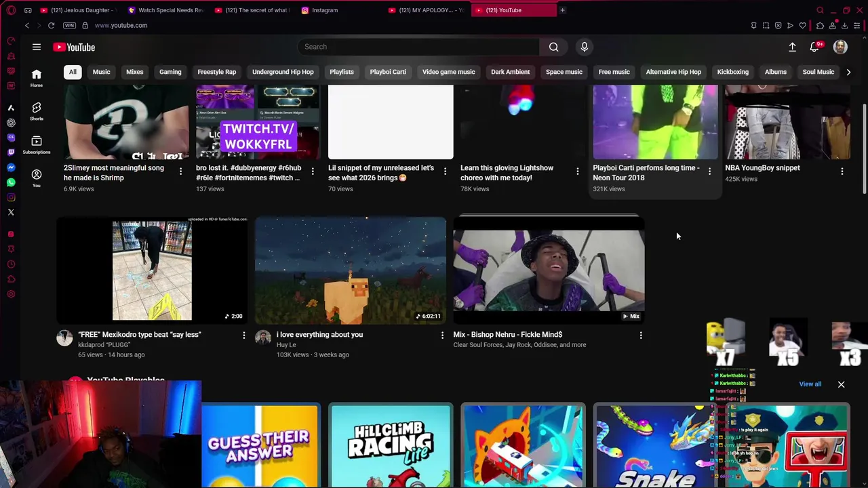
Task: Select the Kickboxing filter chip
Action: coord(732,72)
